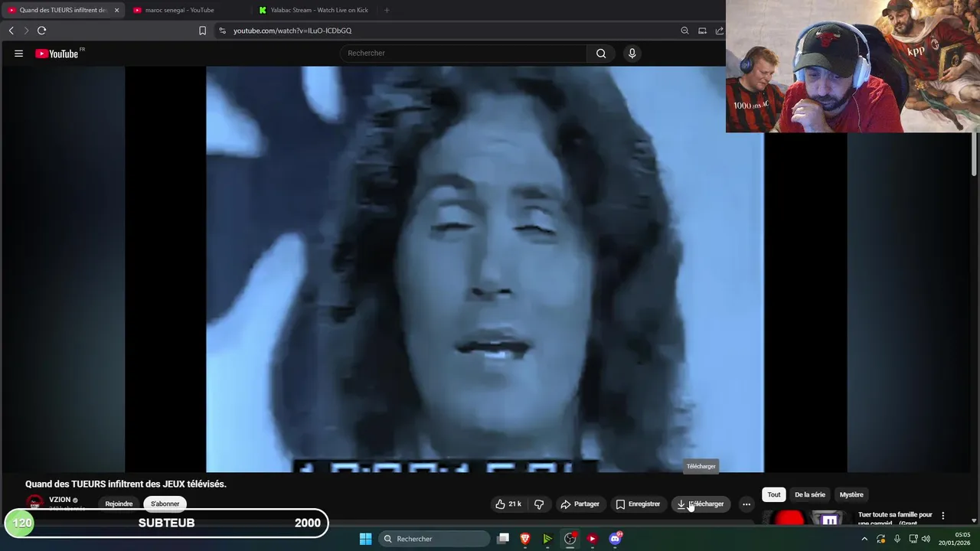
Task: Click the cast/media icon in the address bar
Action: click(702, 31)
